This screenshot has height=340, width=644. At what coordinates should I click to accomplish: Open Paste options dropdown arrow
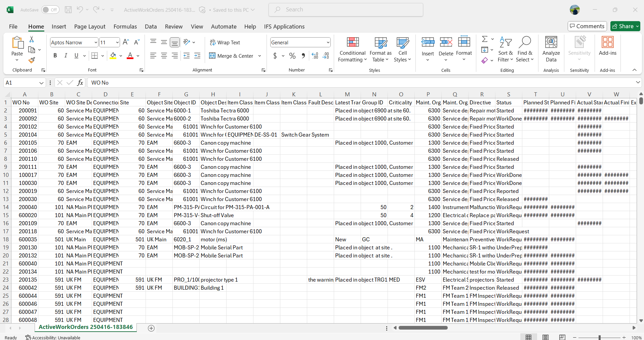click(17, 60)
